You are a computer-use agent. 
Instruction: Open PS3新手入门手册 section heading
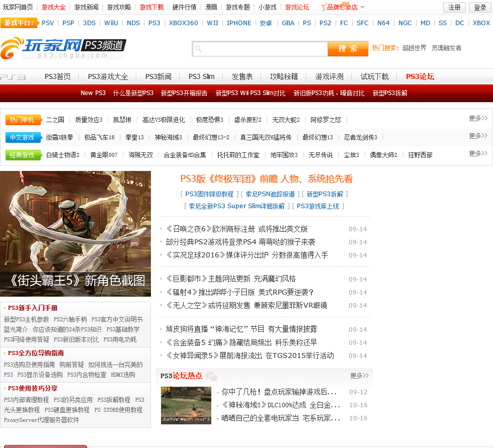pos(33,308)
